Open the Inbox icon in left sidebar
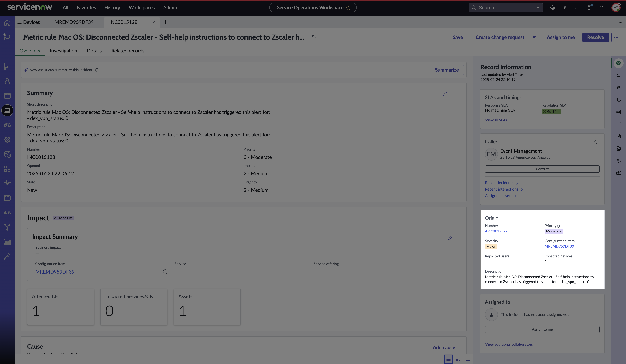This screenshot has height=364, width=626. (x=7, y=37)
